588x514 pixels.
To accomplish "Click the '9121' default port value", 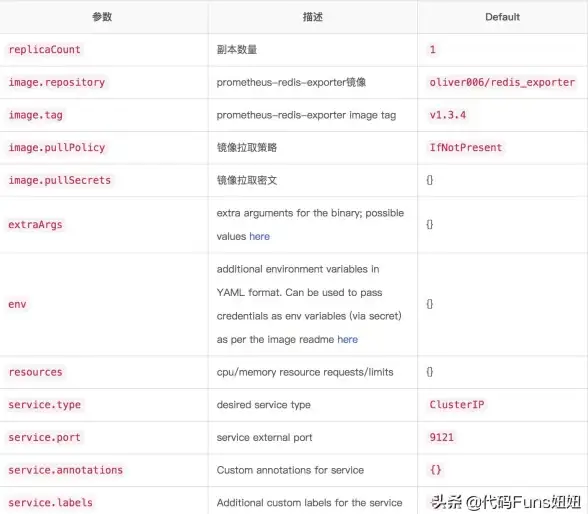I will (x=441, y=438).
